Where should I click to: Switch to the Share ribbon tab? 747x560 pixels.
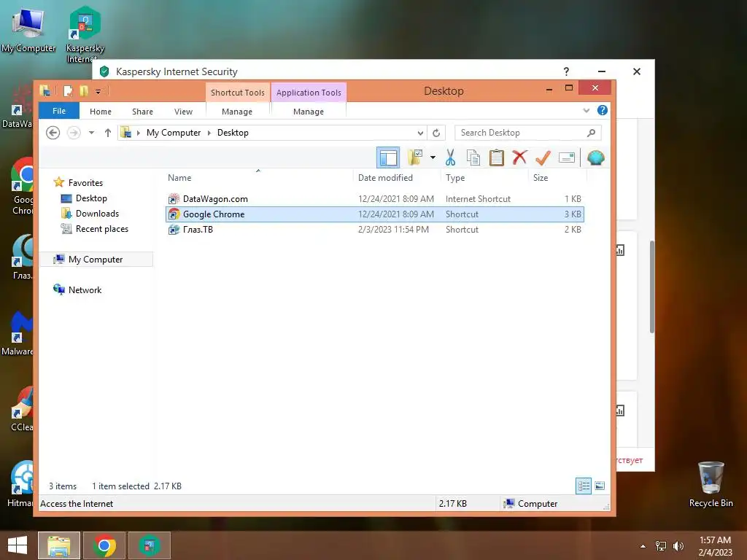(142, 112)
